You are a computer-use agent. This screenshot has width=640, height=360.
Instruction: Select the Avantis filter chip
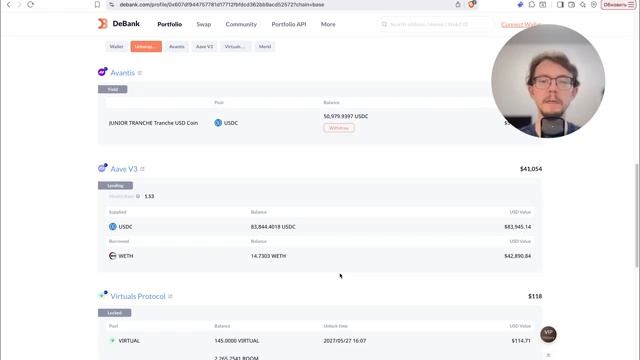pos(177,47)
